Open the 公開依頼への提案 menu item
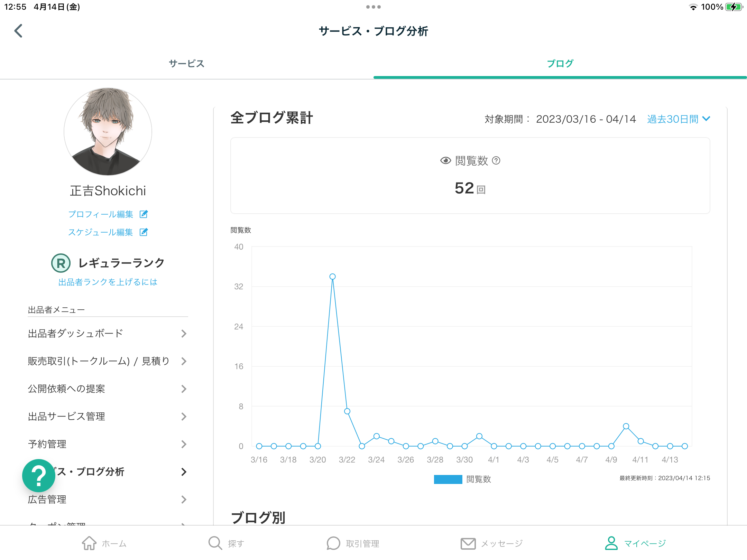The image size is (747, 560). click(66, 389)
